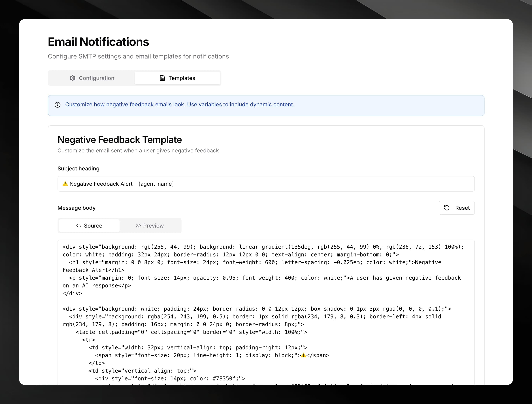The height and width of the screenshot is (404, 532).
Task: Click the info icon in the blue banner
Action: (58, 105)
